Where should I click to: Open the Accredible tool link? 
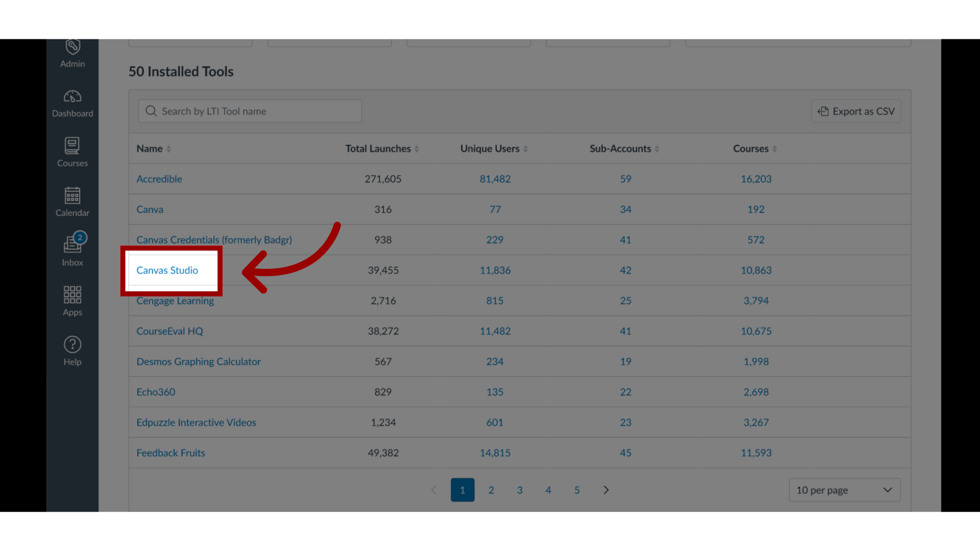(x=159, y=179)
